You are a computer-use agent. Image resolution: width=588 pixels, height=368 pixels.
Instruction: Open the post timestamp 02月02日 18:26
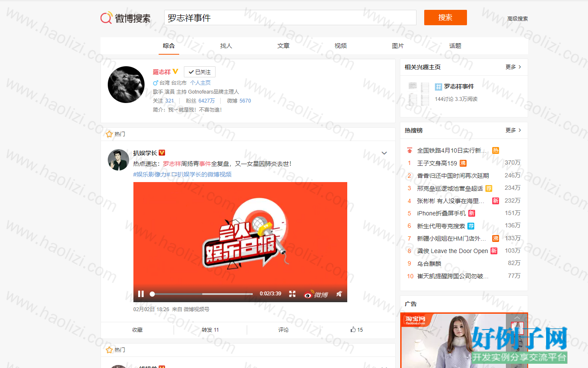151,309
